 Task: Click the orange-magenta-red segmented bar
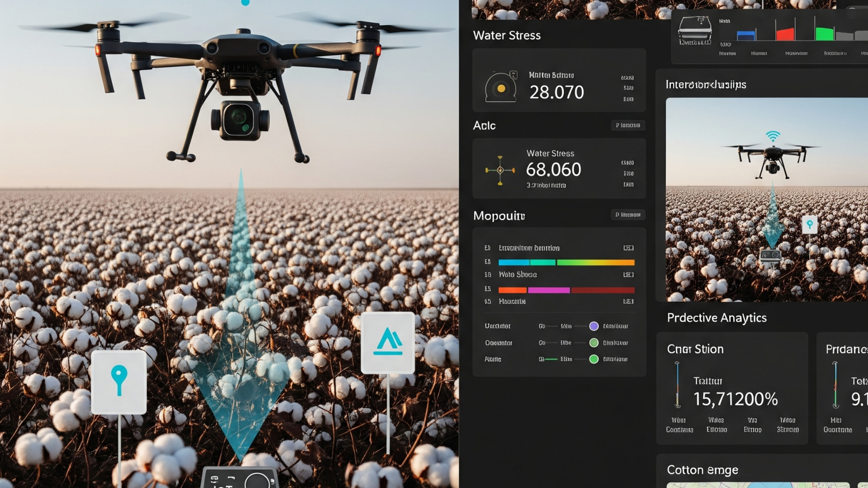click(x=566, y=290)
